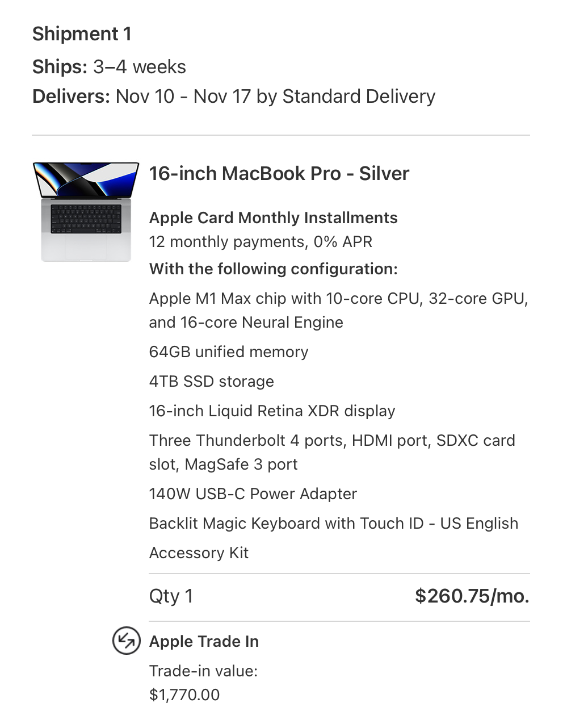Open the MacBook Pro product thumbnail
Screen dimensions: 588x711
click(x=86, y=212)
